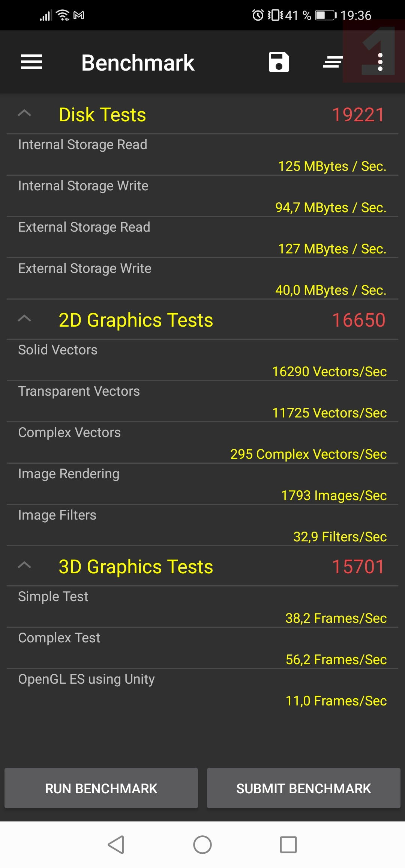Tap the save results floppy disk icon

tap(279, 62)
